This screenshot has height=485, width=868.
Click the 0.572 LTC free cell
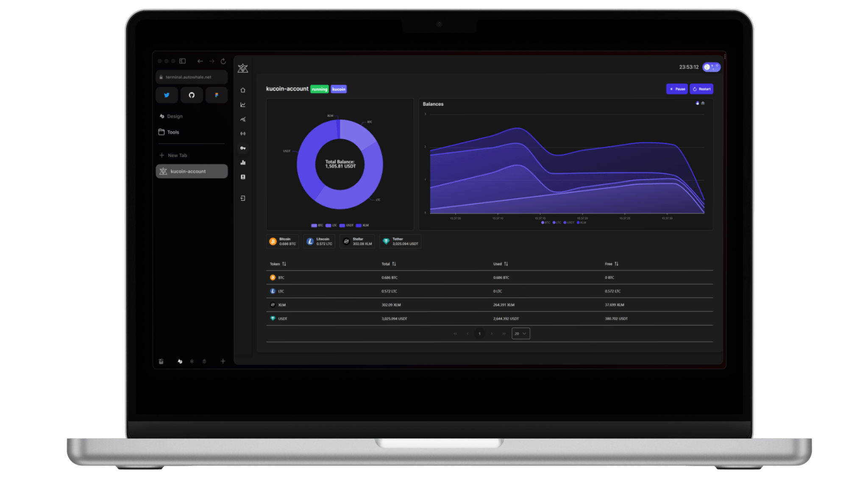coord(612,291)
